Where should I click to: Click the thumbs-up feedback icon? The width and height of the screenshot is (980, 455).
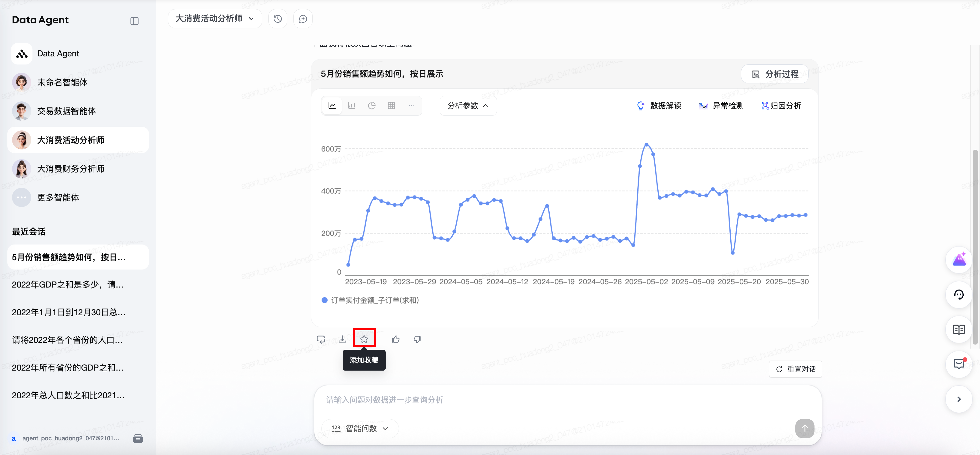click(396, 339)
